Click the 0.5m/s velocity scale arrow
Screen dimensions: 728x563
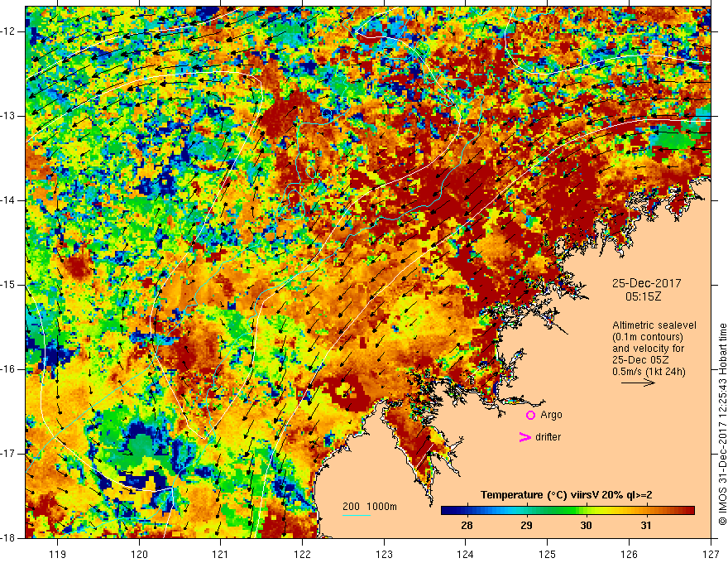coord(638,383)
